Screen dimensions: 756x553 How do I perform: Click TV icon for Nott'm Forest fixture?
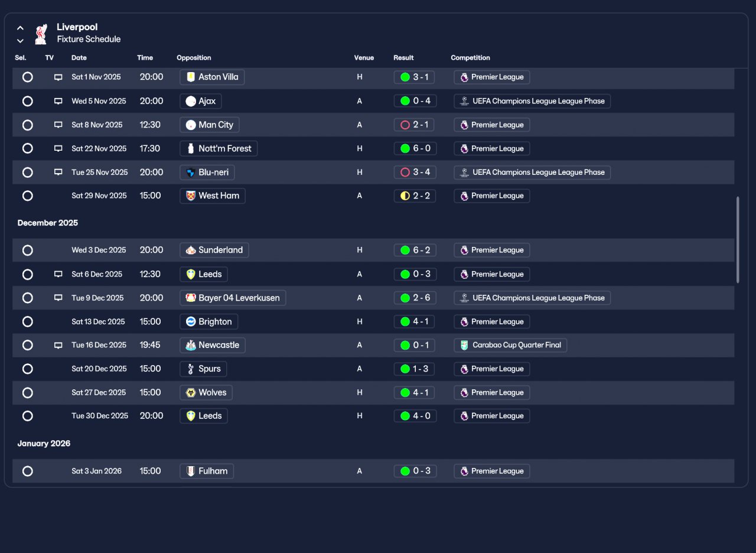pyautogui.click(x=58, y=148)
